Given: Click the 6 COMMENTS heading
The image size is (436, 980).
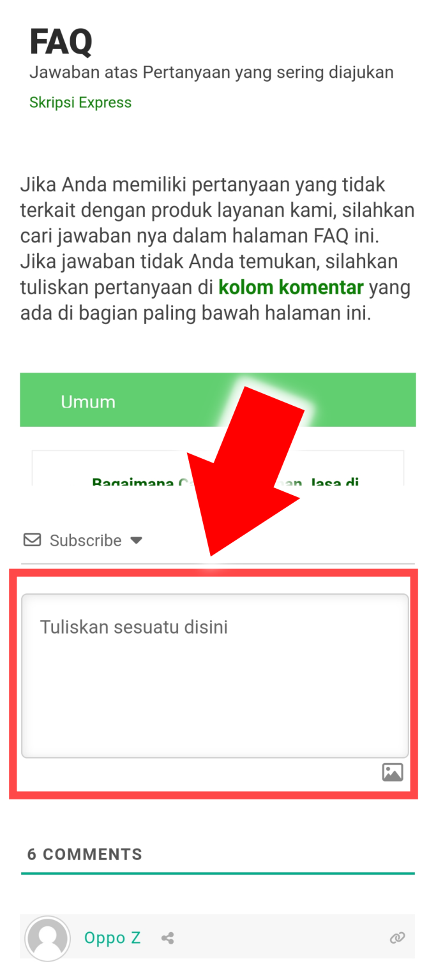Looking at the screenshot, I should pos(85,854).
